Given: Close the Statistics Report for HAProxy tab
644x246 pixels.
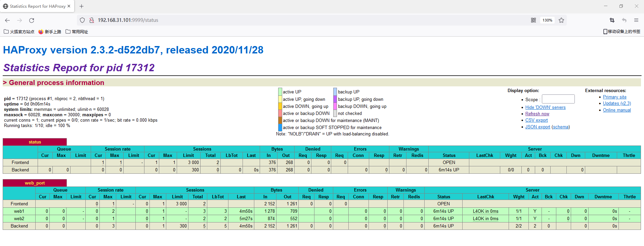Looking at the screenshot, I should (69, 6).
